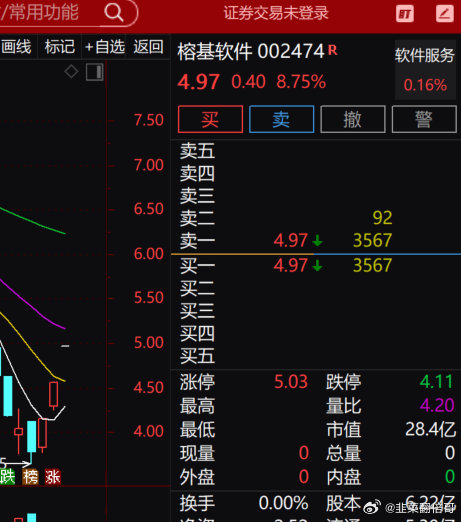Click the 总量 label
The height and width of the screenshot is (522, 461).
[x=344, y=453]
